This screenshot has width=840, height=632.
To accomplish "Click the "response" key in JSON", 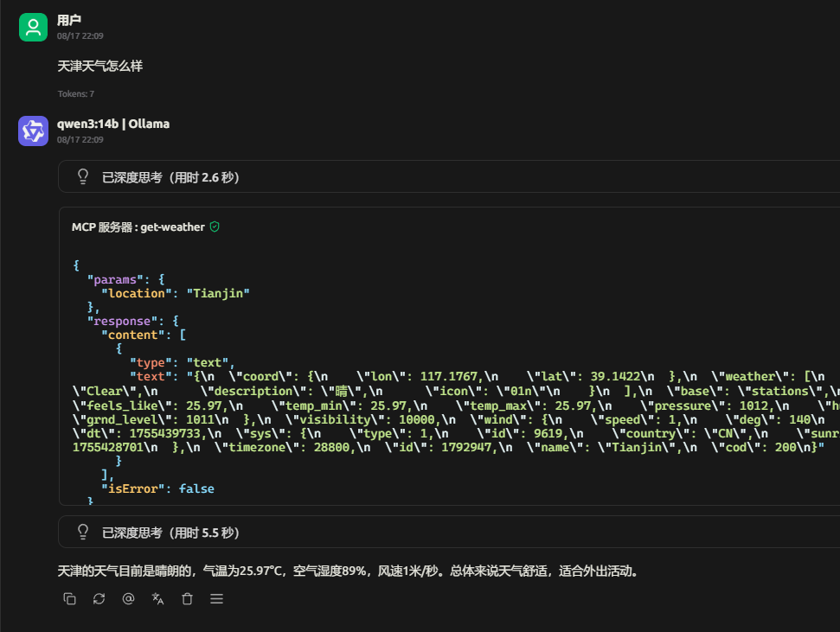I will click(x=122, y=321).
